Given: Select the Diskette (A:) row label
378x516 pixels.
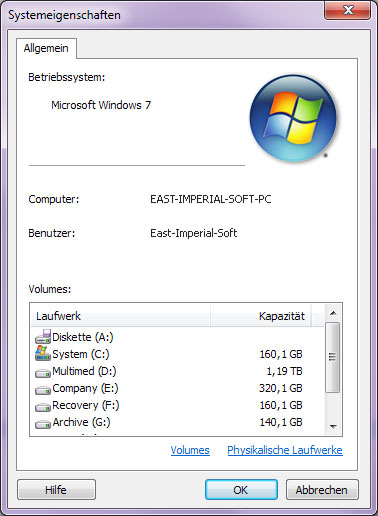Looking at the screenshot, I should click(83, 337).
